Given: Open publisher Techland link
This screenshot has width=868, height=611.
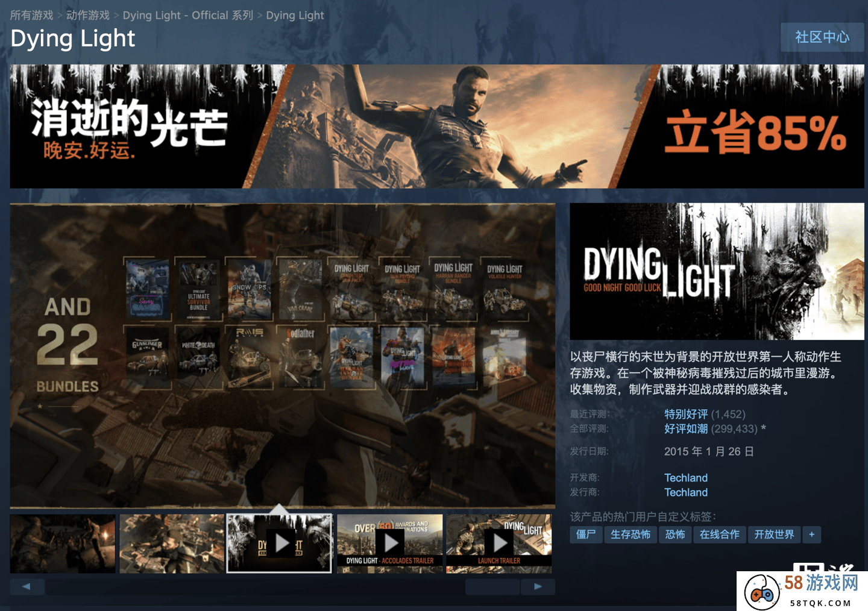Looking at the screenshot, I should 686,492.
